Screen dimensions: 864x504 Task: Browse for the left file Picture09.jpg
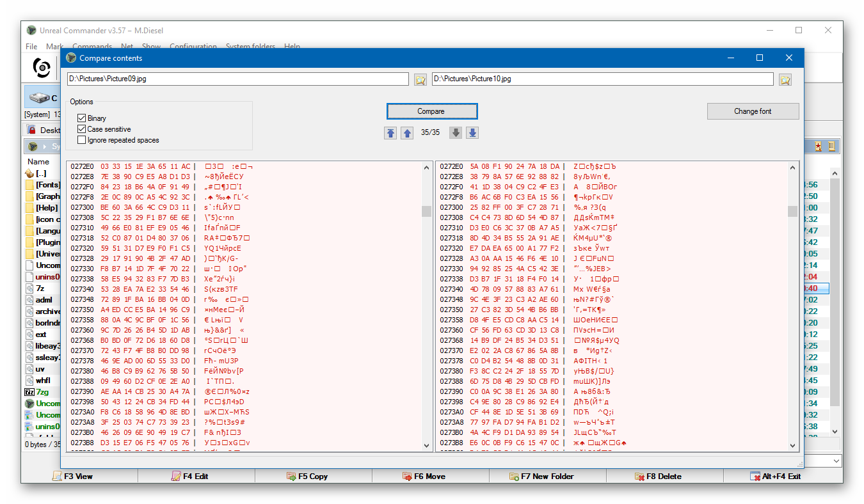point(420,79)
